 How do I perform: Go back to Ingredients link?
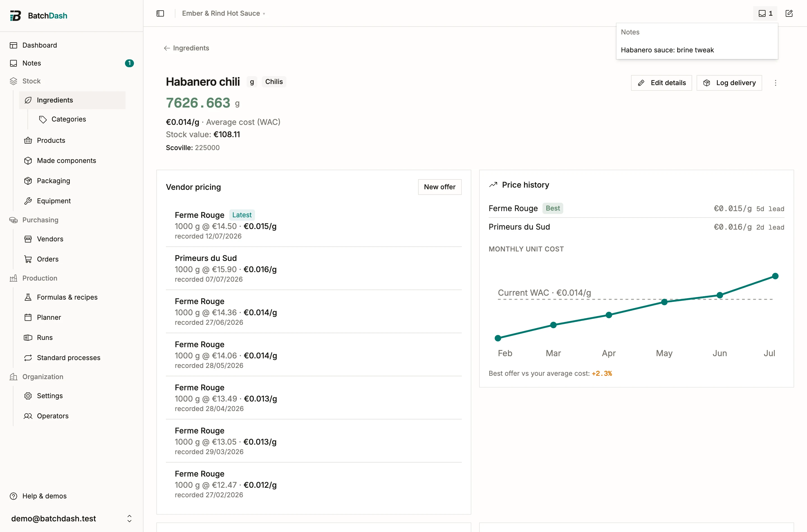186,48
